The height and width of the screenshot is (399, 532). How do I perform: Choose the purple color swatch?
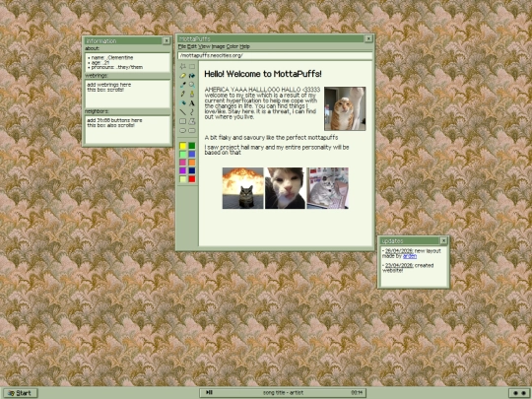click(183, 170)
